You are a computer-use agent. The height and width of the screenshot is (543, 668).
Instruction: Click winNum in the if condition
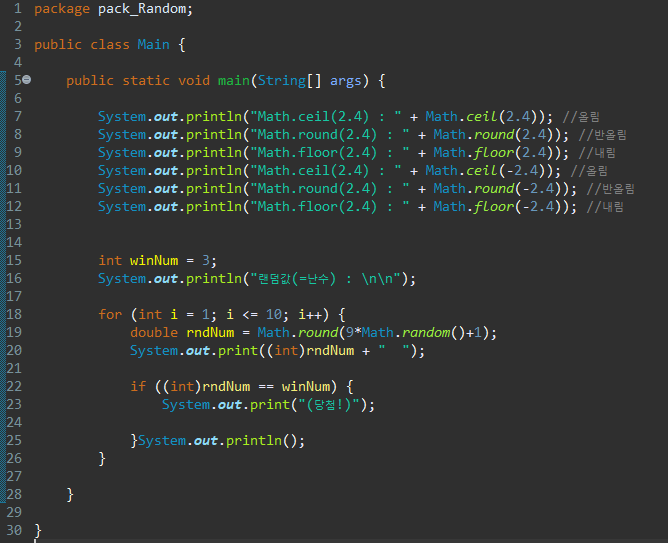[306, 386]
